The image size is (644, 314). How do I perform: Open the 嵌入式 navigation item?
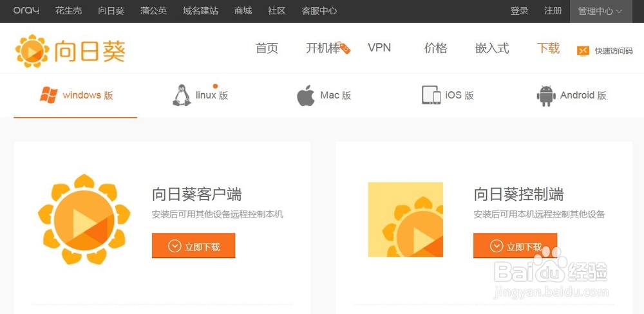[492, 48]
